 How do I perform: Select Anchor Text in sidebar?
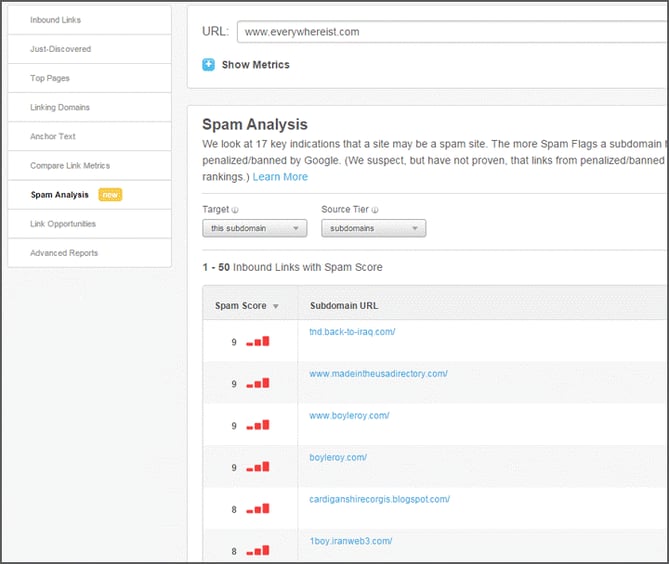[90, 136]
